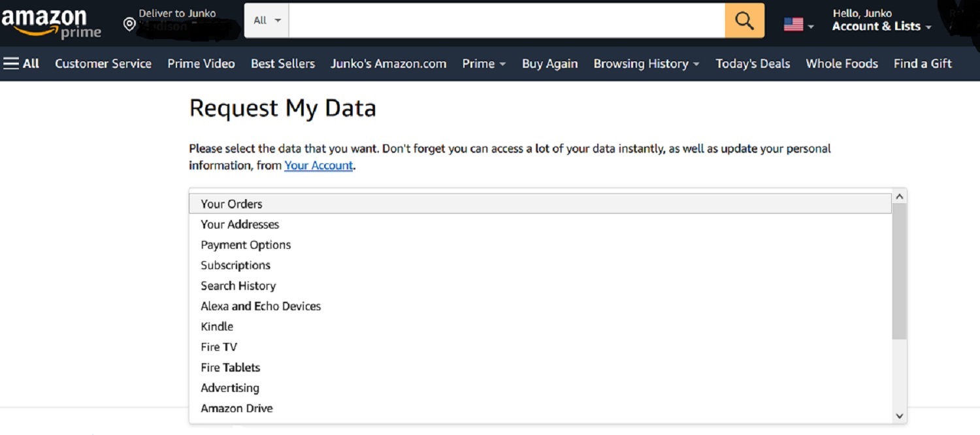The width and height of the screenshot is (980, 435).
Task: Choose Search History from the data list
Action: pyautogui.click(x=238, y=285)
